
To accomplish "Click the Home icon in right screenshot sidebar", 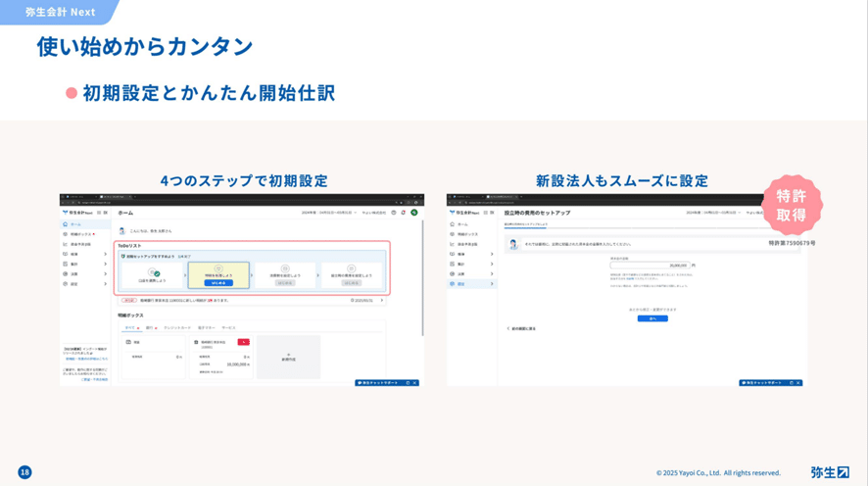I will (453, 224).
